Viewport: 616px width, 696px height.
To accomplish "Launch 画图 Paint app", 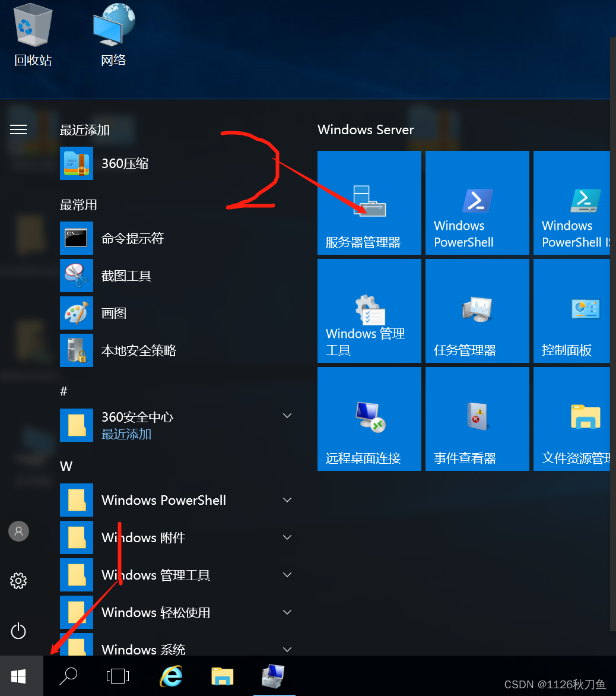I will click(177, 313).
